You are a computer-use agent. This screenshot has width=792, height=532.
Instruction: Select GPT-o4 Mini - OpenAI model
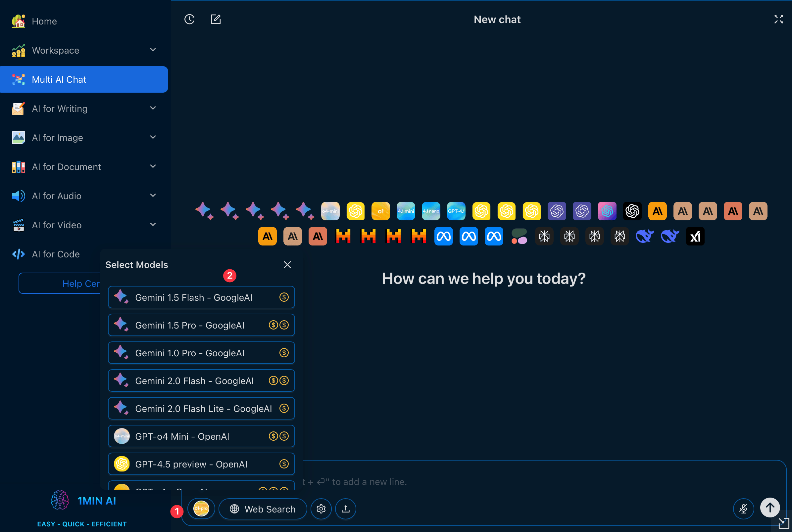coord(201,436)
